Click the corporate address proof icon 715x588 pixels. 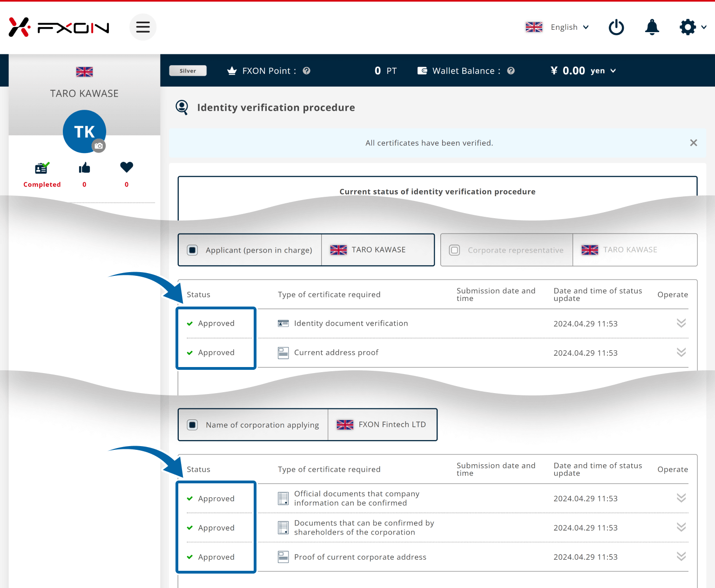[283, 557]
